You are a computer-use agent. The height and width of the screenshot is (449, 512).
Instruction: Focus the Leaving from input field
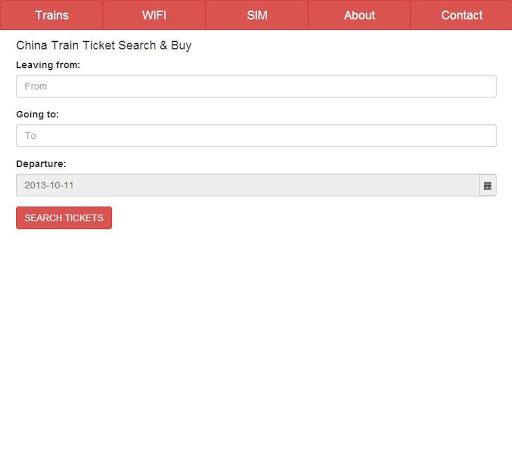[256, 86]
